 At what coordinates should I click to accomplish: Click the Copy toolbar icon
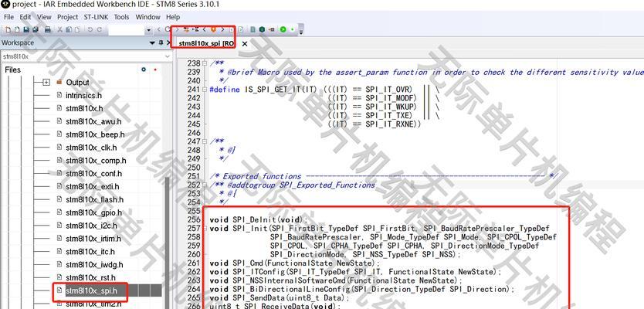tap(69, 29)
